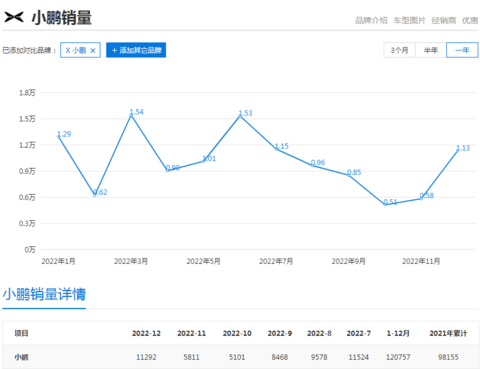
Task: Click the 0.51 lowest data point
Action: [385, 204]
